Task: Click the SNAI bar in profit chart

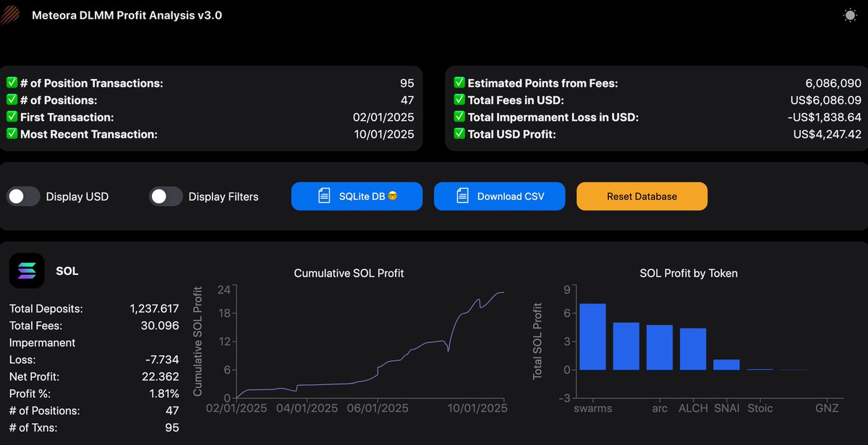Action: (x=726, y=365)
